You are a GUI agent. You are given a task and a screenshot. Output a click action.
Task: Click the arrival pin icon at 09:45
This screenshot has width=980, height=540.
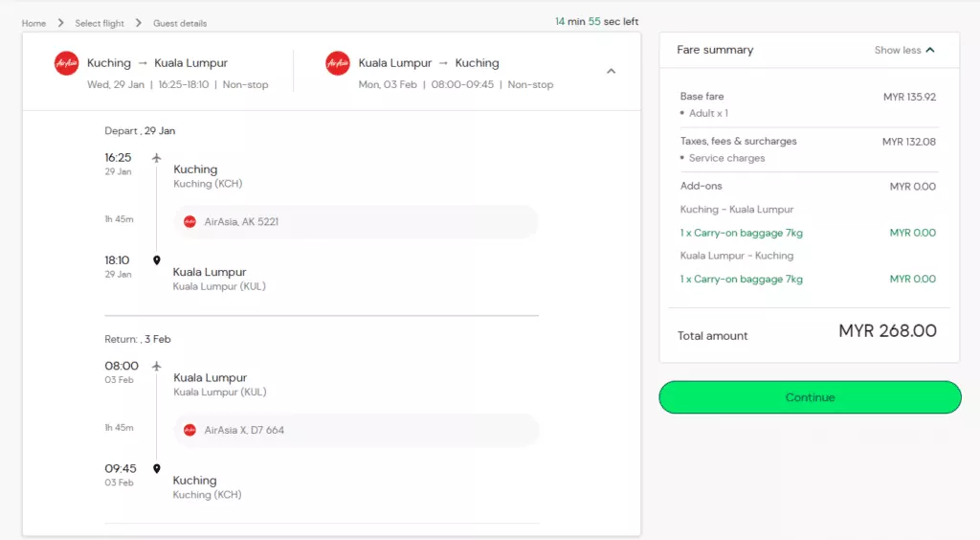tap(157, 469)
